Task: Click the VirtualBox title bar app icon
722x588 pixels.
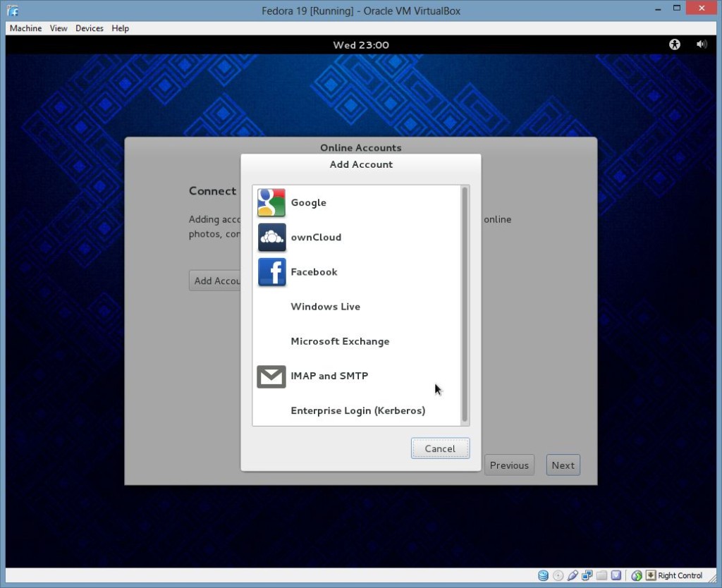Action: (x=13, y=10)
